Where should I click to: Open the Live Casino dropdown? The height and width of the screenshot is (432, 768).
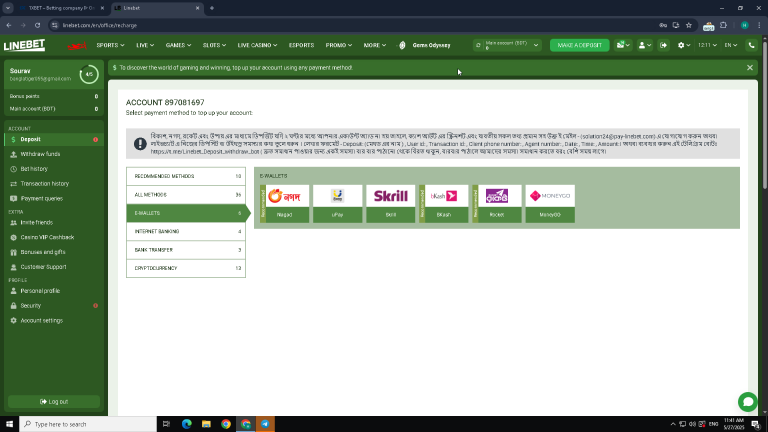(x=257, y=45)
